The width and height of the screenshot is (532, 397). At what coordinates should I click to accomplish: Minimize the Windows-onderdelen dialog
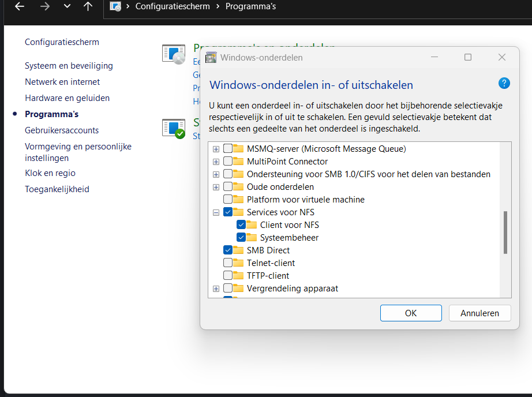point(434,57)
